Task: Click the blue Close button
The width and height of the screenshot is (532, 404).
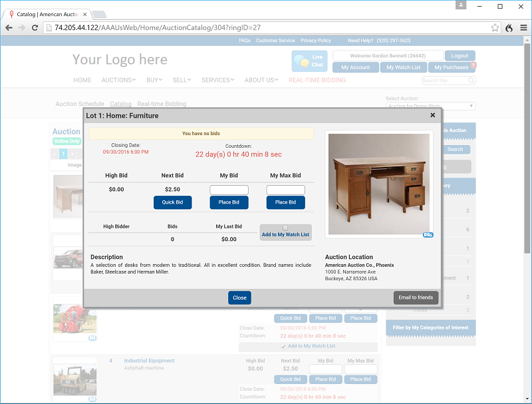Action: (x=239, y=298)
